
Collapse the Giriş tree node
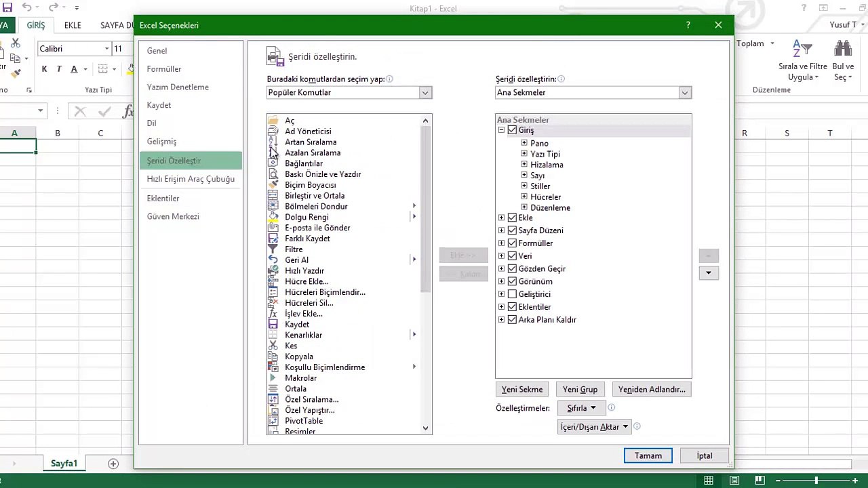tap(502, 130)
